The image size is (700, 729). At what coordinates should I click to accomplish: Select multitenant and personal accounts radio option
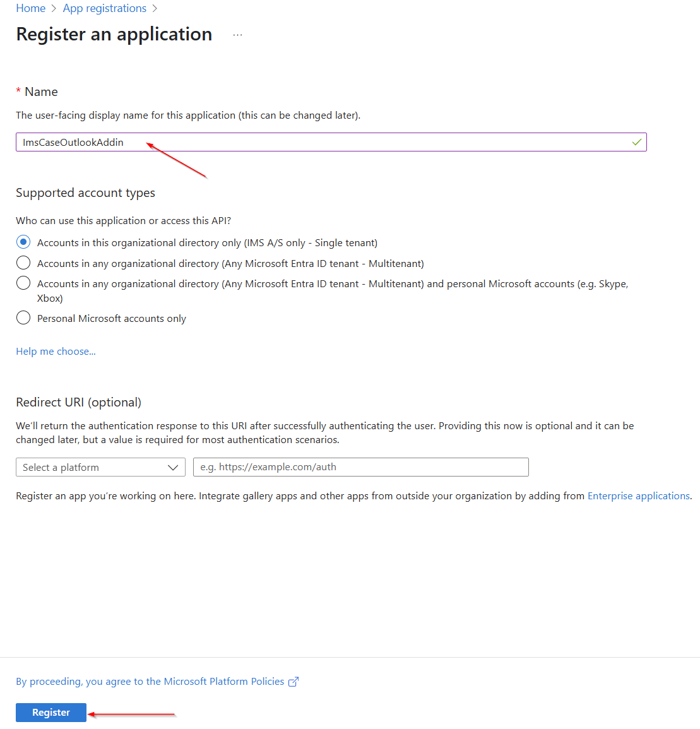(23, 283)
